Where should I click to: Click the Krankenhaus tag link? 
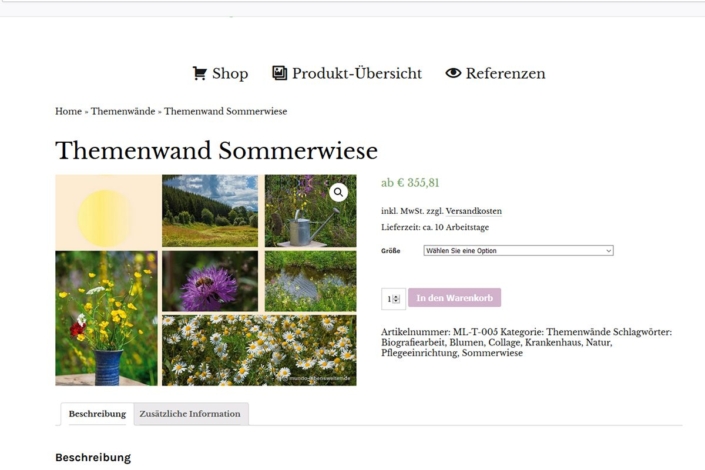coord(553,342)
